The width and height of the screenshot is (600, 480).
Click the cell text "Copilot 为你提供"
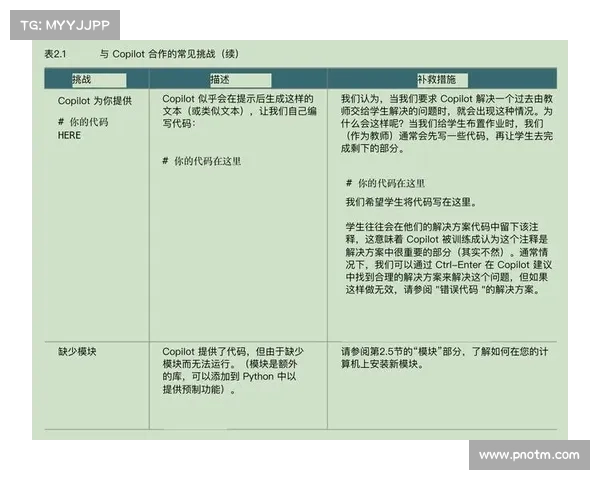(x=95, y=101)
